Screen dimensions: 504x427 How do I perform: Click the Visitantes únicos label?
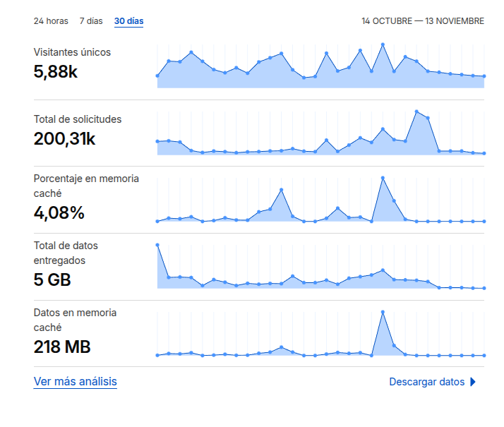(72, 52)
